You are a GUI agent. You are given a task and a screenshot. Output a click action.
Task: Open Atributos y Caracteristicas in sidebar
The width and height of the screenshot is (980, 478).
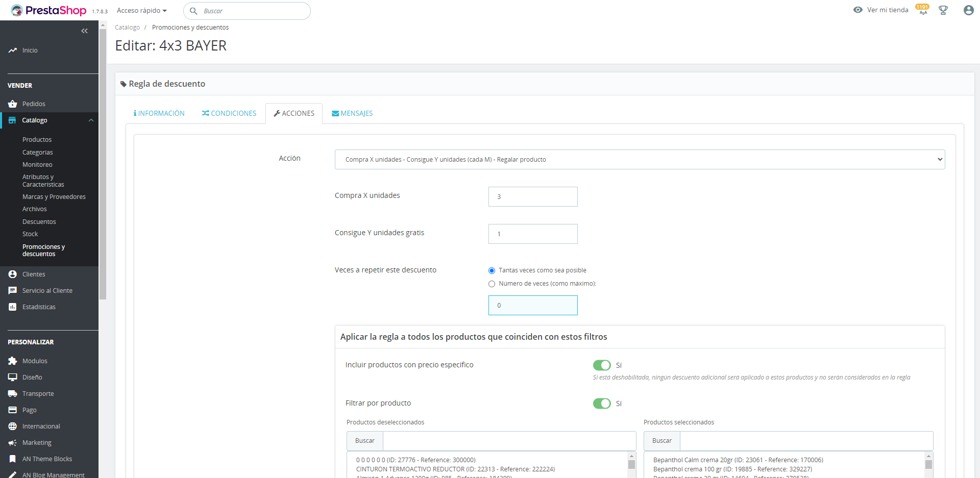point(43,181)
